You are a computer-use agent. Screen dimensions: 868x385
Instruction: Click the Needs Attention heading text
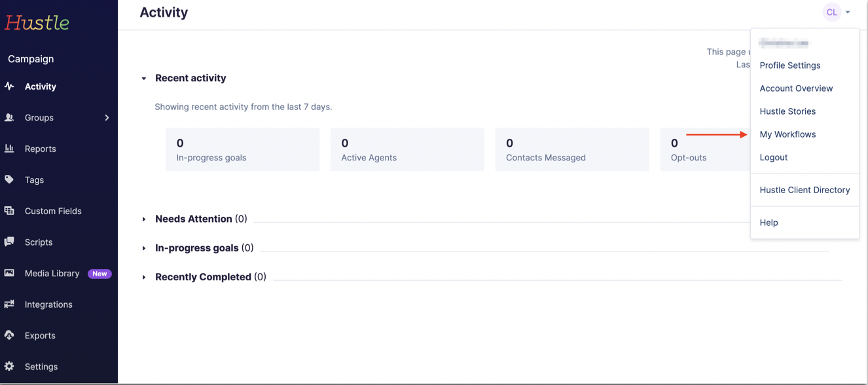(194, 219)
